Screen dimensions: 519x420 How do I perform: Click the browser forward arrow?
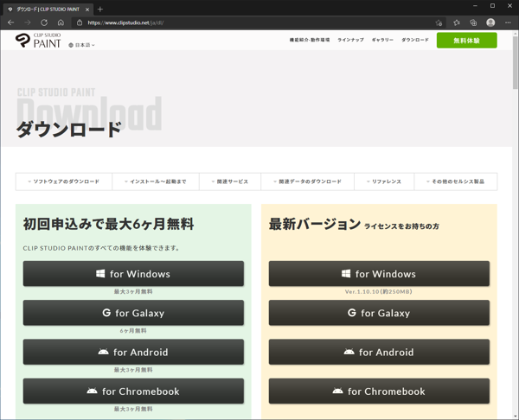coord(28,22)
